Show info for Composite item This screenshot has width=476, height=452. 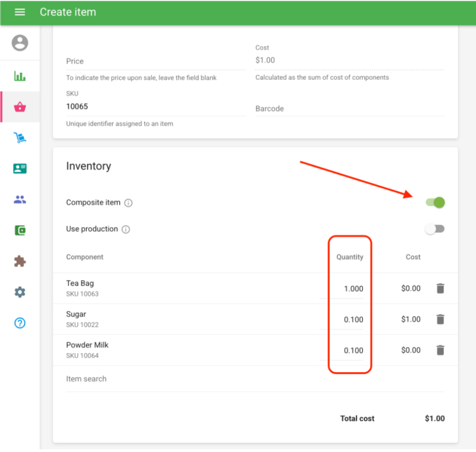point(129,203)
